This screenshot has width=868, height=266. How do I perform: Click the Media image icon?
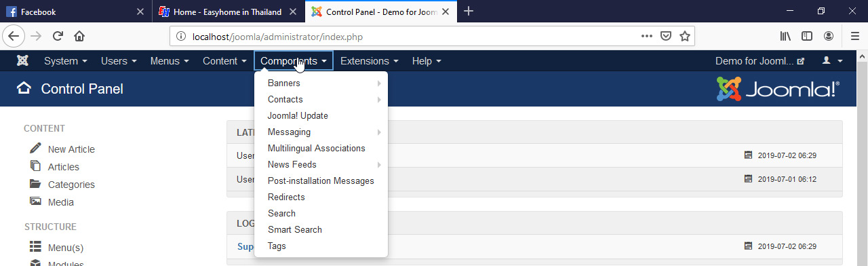[x=35, y=201]
